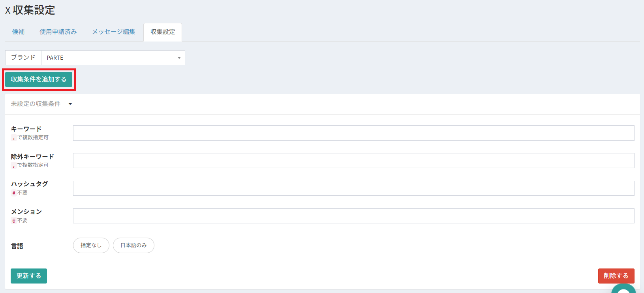Switch to the 候補 tab
This screenshot has width=644, height=293.
[18, 32]
